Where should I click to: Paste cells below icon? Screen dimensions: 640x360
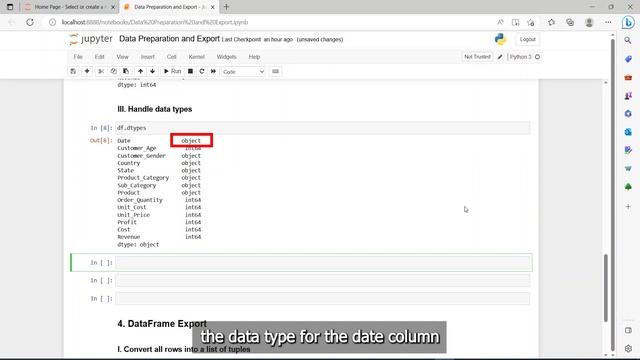126,71
